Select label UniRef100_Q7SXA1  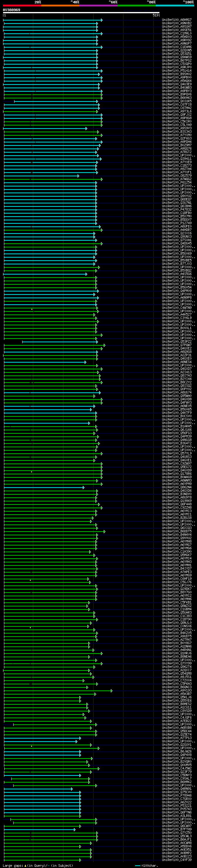176,240
